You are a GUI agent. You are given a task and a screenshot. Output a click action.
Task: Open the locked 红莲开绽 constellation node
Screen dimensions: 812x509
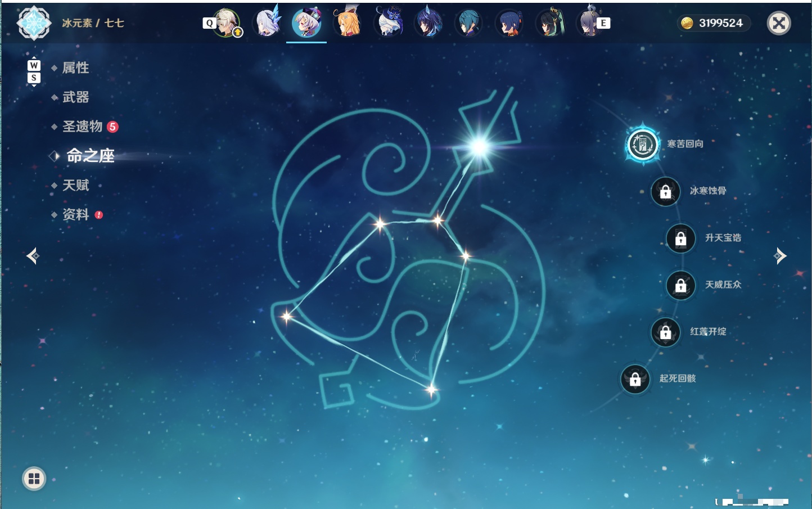pos(665,332)
